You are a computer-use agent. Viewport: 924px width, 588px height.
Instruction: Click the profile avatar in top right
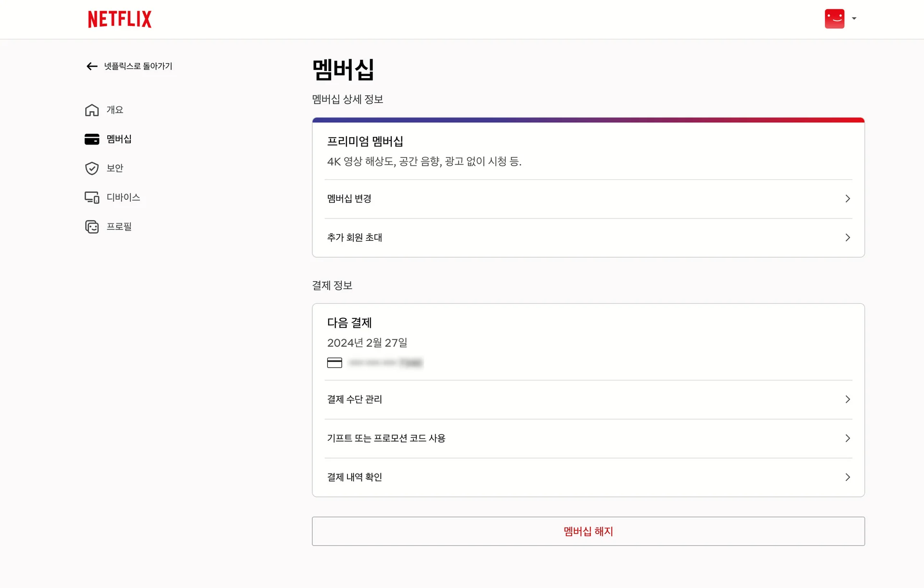click(834, 18)
